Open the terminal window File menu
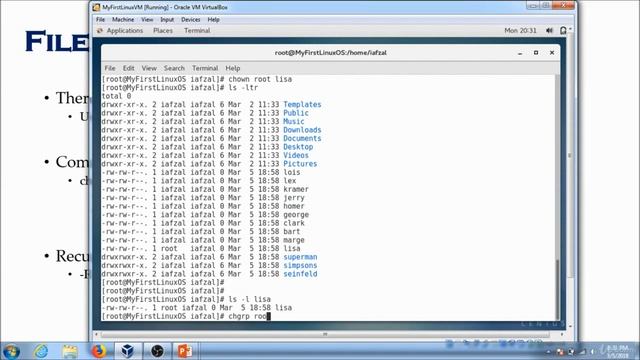The height and width of the screenshot is (360, 640). pyautogui.click(x=110, y=68)
